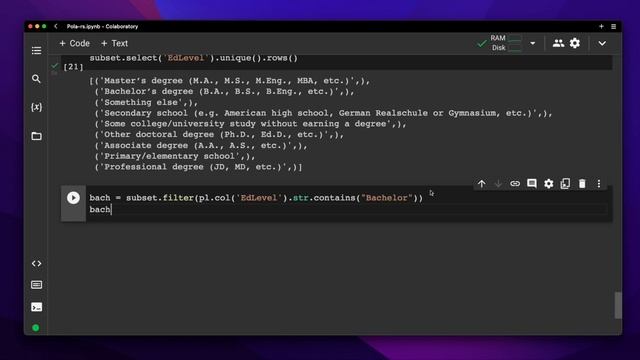Open the Command palette keyboard icon

pyautogui.click(x=36, y=285)
